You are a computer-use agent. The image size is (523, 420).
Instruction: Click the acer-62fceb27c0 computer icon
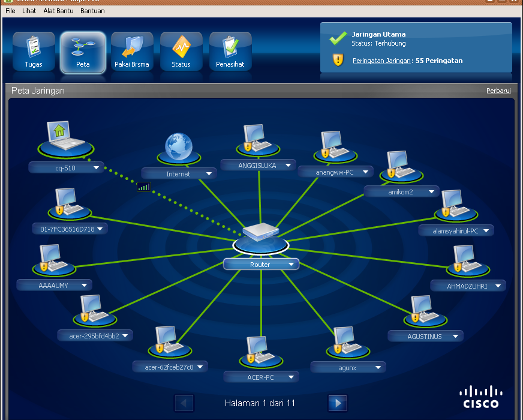[x=170, y=341]
